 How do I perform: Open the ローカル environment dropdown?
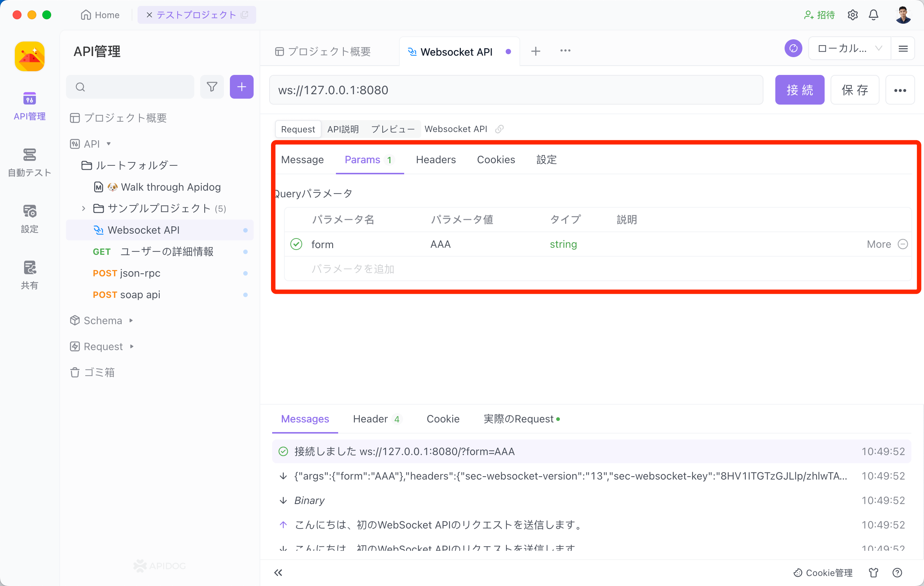pos(850,49)
